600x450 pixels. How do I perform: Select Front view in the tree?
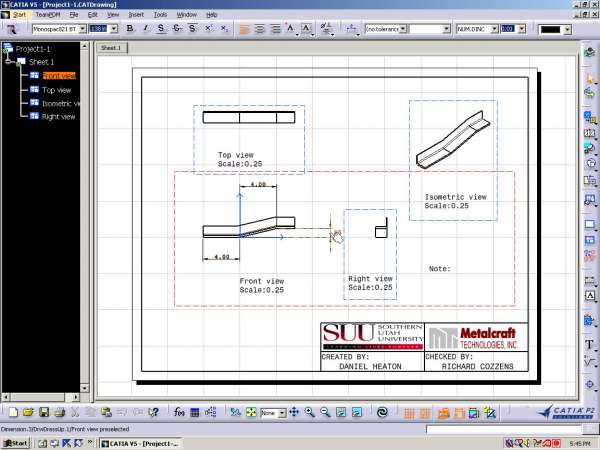point(59,76)
